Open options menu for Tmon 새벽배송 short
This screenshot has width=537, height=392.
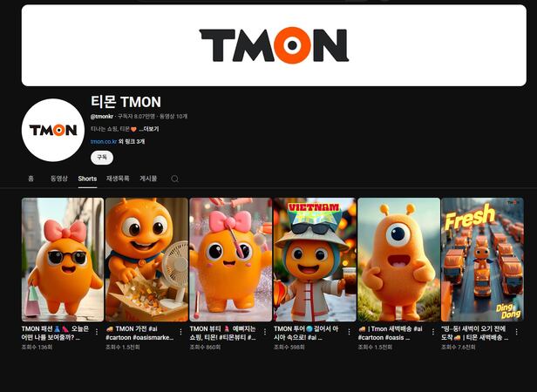pos(433,332)
